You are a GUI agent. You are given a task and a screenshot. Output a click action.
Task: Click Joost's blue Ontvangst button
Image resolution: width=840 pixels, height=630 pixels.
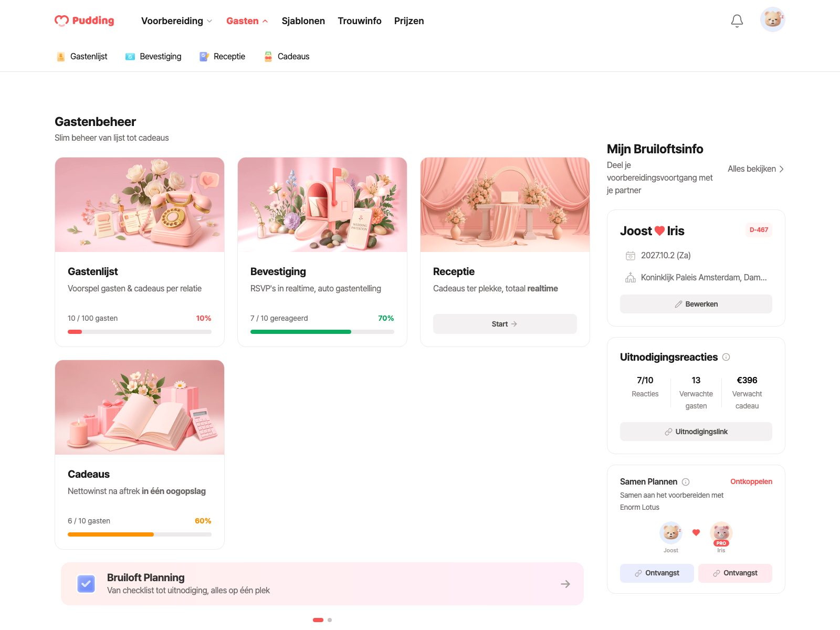click(657, 573)
